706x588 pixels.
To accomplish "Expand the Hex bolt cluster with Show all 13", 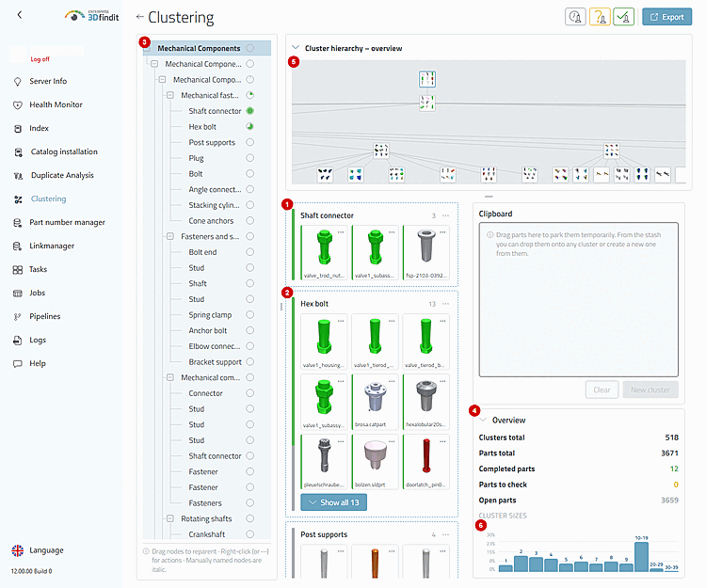I will coord(333,502).
